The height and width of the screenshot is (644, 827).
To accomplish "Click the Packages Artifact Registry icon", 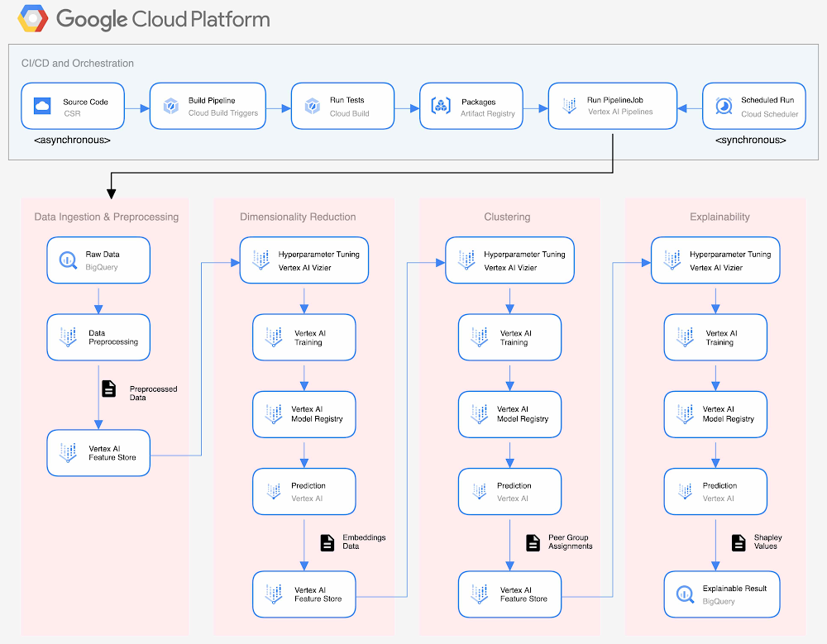I will click(x=441, y=106).
